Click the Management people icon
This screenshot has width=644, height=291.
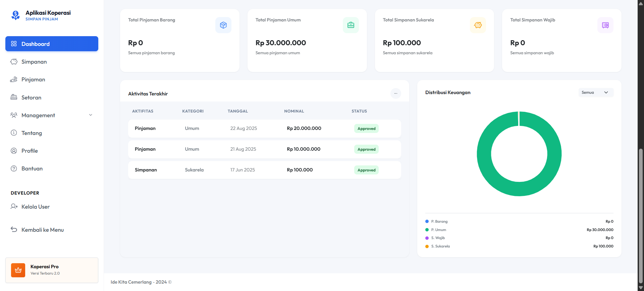14,115
